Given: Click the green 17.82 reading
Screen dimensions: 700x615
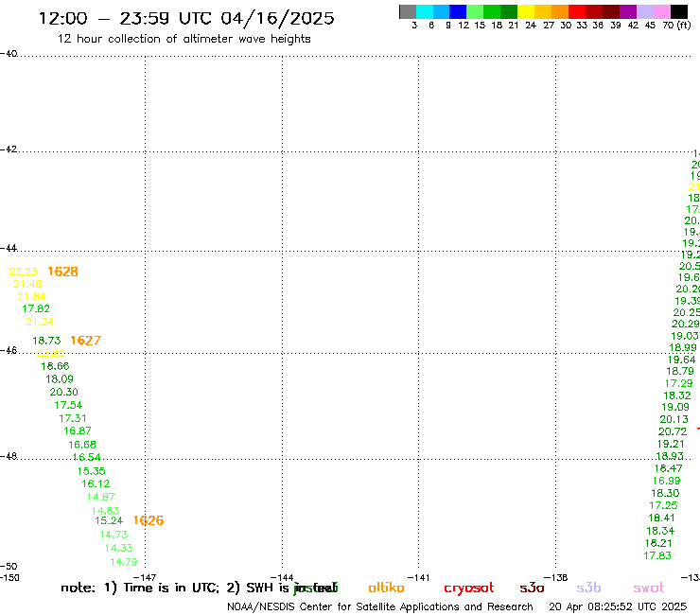Looking at the screenshot, I should (36, 308).
